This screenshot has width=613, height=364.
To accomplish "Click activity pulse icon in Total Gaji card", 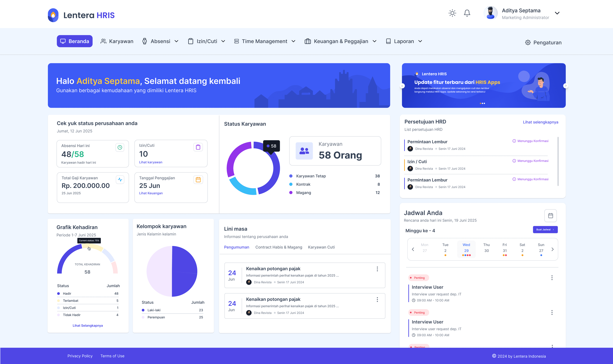I will pyautogui.click(x=120, y=180).
